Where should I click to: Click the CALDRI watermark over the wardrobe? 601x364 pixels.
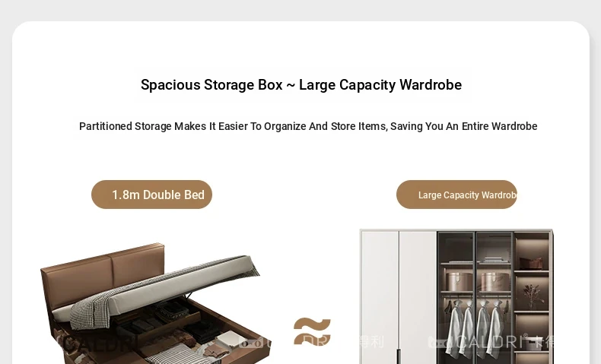[x=491, y=341]
